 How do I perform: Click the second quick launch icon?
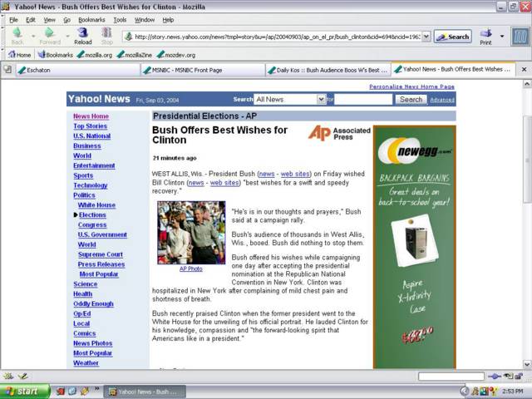pos(72,392)
